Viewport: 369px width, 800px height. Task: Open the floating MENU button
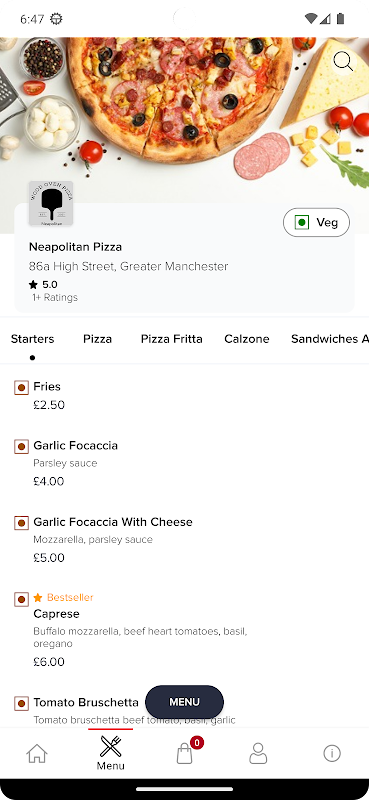point(184,702)
